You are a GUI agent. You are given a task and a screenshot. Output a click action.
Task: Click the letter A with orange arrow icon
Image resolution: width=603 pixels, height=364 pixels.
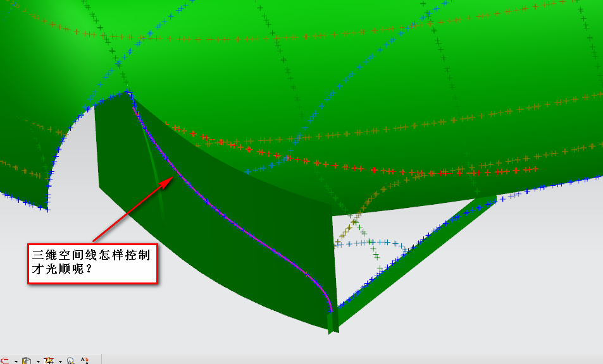(85, 361)
